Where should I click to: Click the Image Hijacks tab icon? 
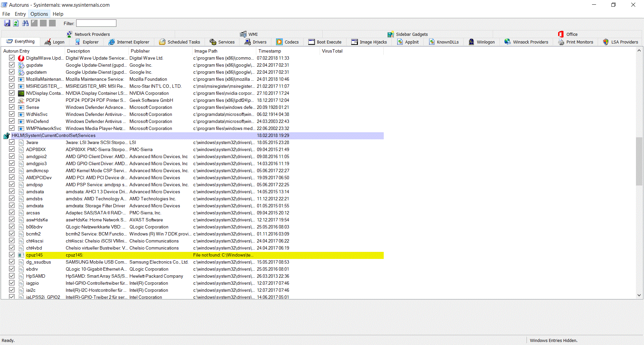click(355, 42)
